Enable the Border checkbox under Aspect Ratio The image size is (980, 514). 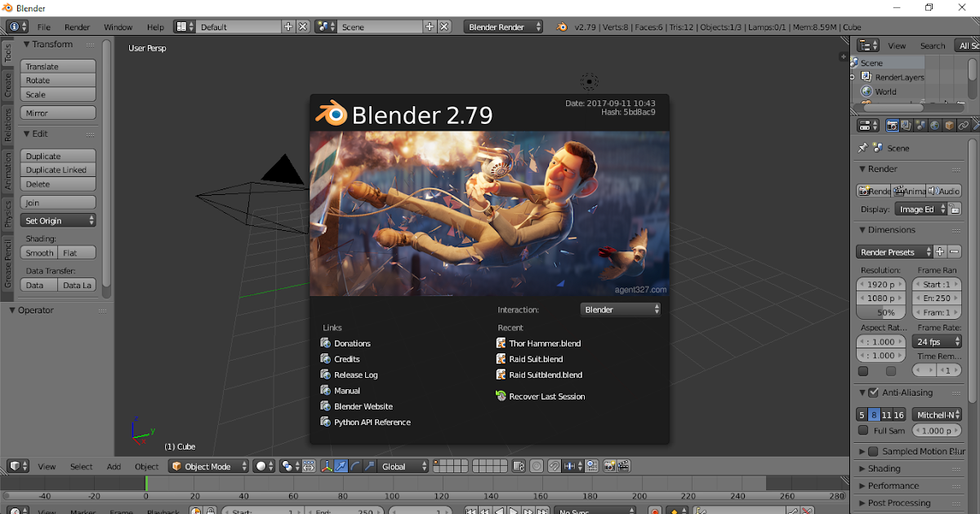(863, 371)
